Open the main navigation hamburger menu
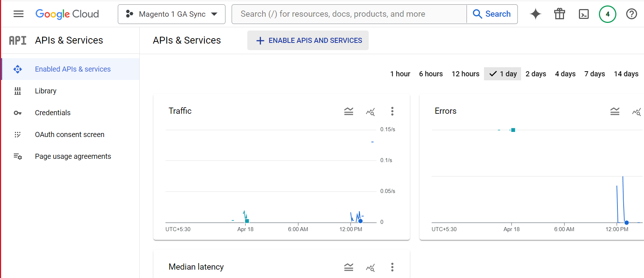 pos(18,14)
